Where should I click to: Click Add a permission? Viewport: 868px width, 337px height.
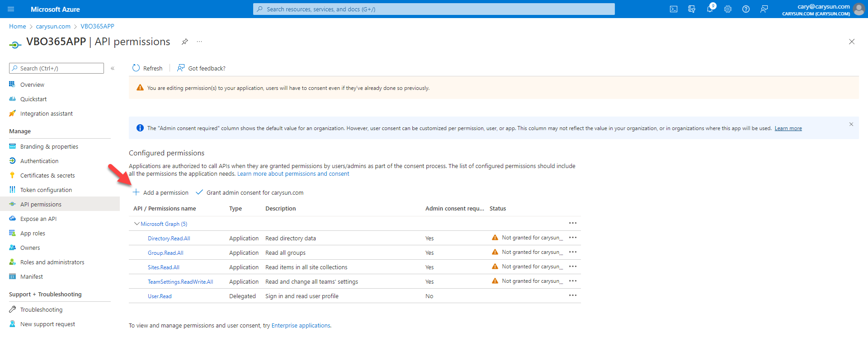coord(160,192)
